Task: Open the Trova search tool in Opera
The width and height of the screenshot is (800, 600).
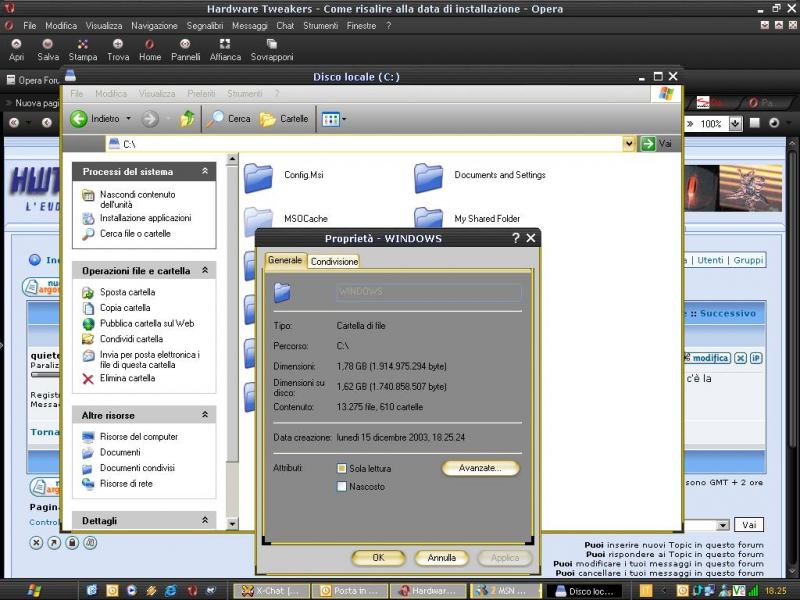Action: (x=118, y=44)
